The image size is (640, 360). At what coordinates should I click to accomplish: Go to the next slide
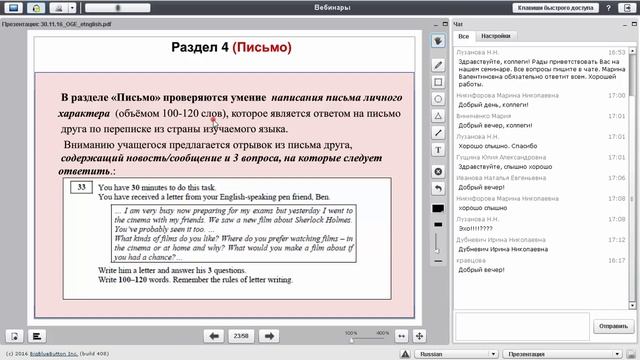(x=269, y=336)
